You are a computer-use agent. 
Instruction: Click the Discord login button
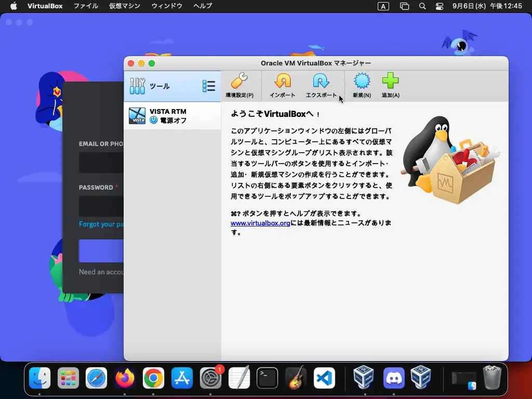[x=101, y=251]
